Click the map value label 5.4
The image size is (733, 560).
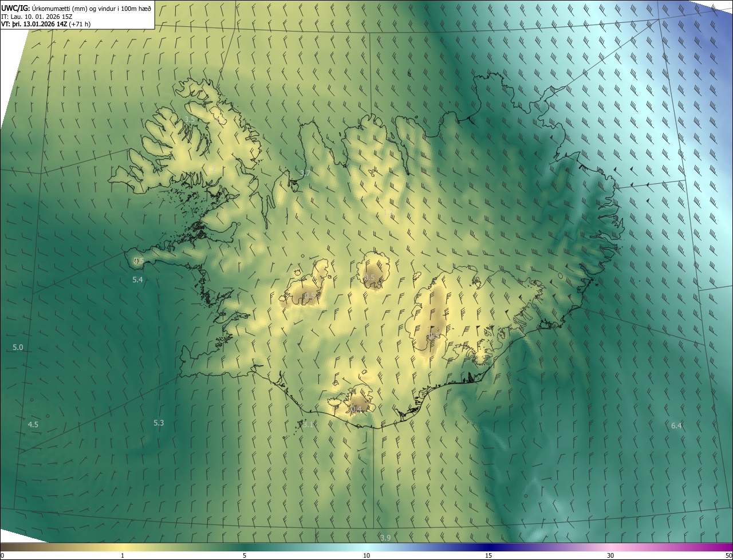coord(137,279)
